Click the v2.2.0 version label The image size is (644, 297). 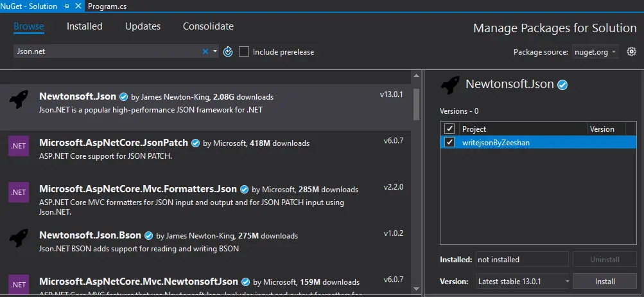(394, 187)
